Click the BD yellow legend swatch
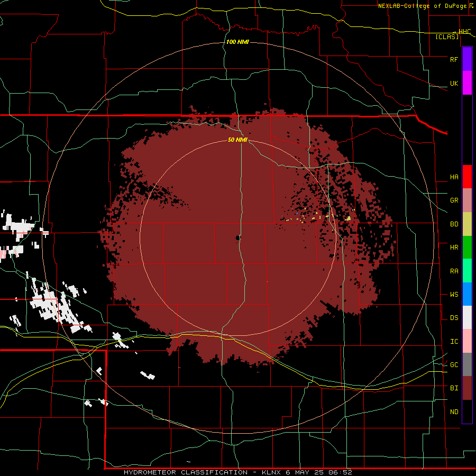This screenshot has height=476, width=476. tap(467, 224)
